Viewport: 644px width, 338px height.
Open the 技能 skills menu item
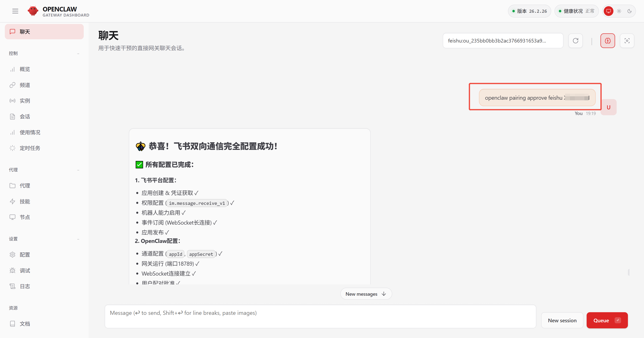point(25,201)
